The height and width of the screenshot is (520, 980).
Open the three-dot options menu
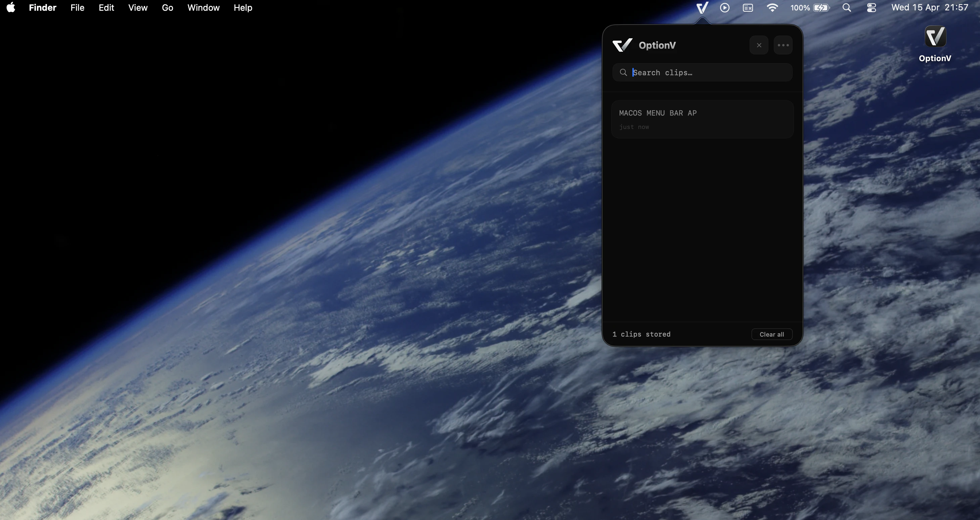coord(783,45)
